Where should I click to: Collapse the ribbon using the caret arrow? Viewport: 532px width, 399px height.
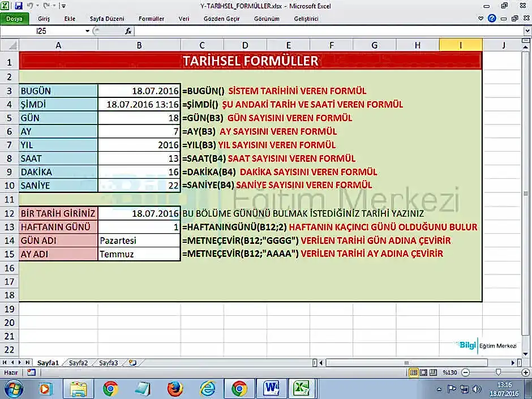(x=481, y=19)
